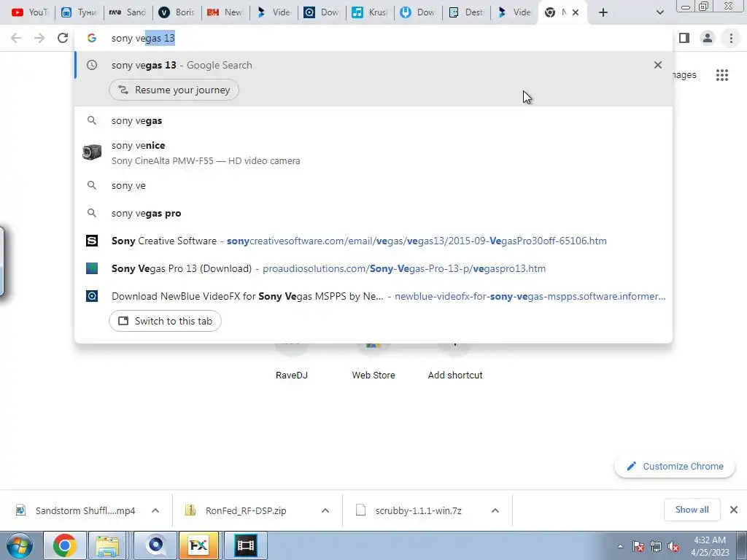Remove the sony vegas 13 suggestion
This screenshot has height=560, width=747.
coord(658,65)
